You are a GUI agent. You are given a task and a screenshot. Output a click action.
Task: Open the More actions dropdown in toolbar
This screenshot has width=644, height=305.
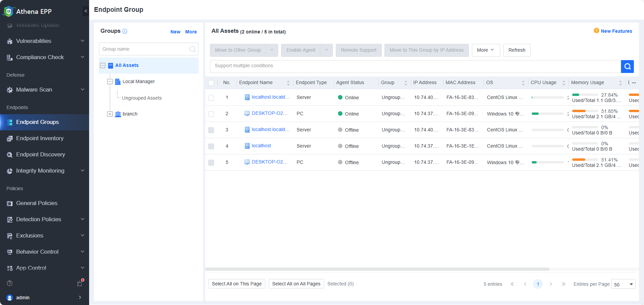(486, 50)
